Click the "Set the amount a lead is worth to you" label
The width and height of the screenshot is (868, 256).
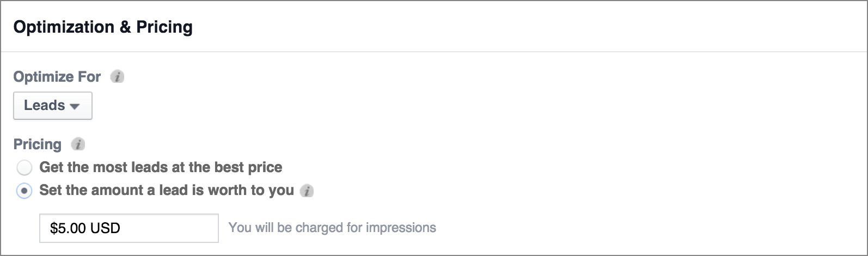coord(167,191)
